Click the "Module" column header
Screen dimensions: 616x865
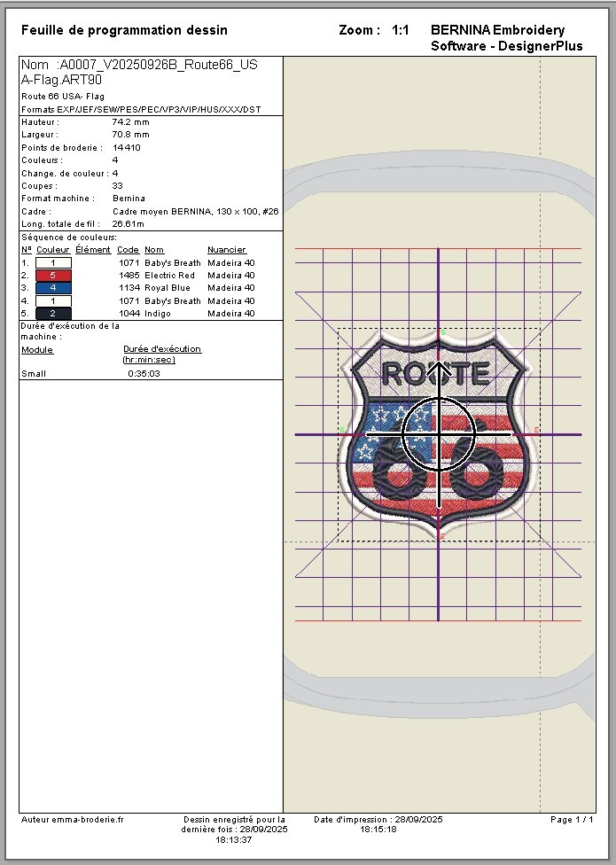pos(37,350)
